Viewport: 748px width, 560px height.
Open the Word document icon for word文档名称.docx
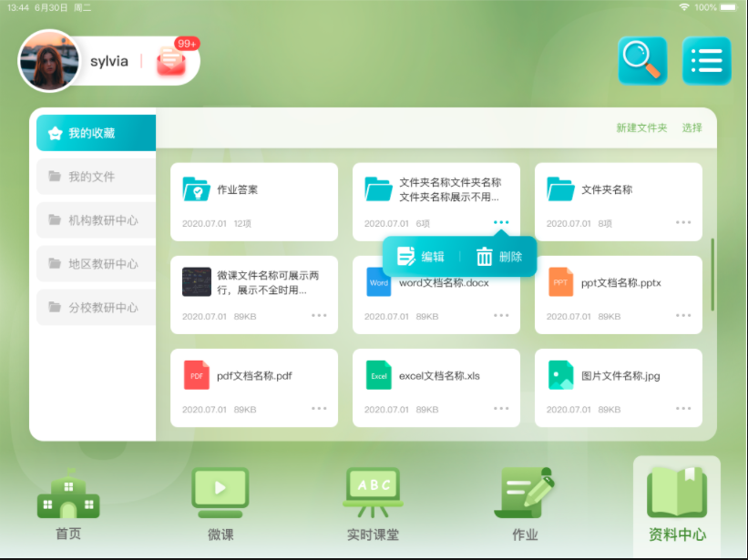378,282
